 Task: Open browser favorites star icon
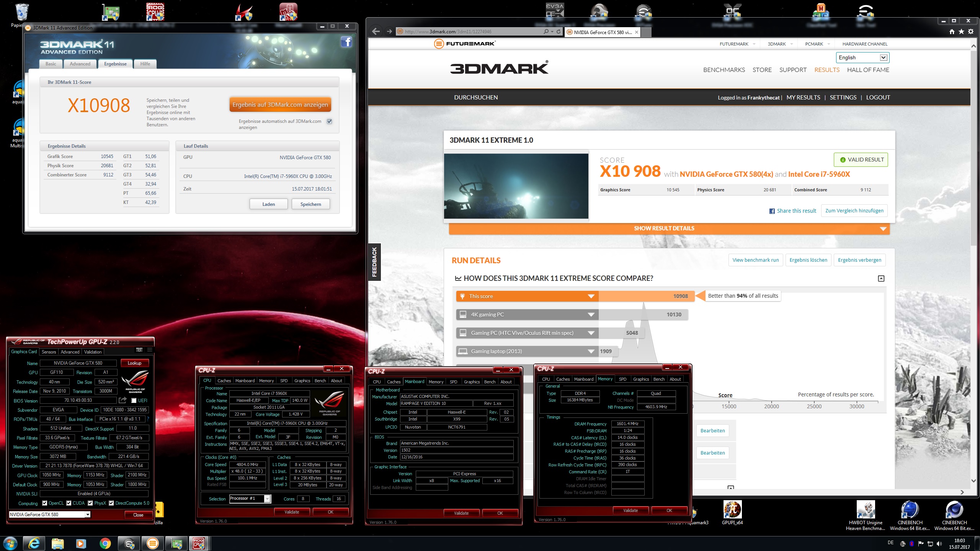coord(961,31)
